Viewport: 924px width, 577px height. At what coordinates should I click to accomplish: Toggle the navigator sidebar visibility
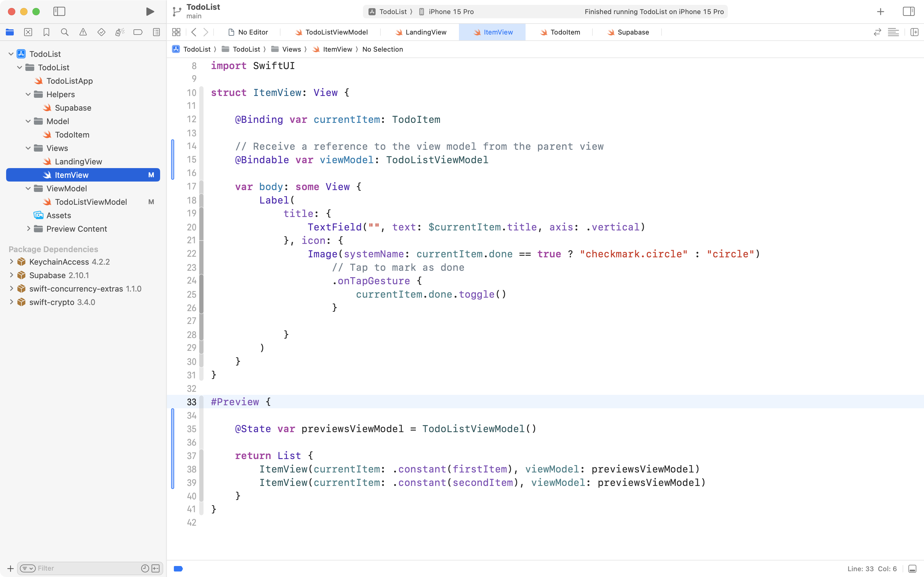tap(60, 11)
